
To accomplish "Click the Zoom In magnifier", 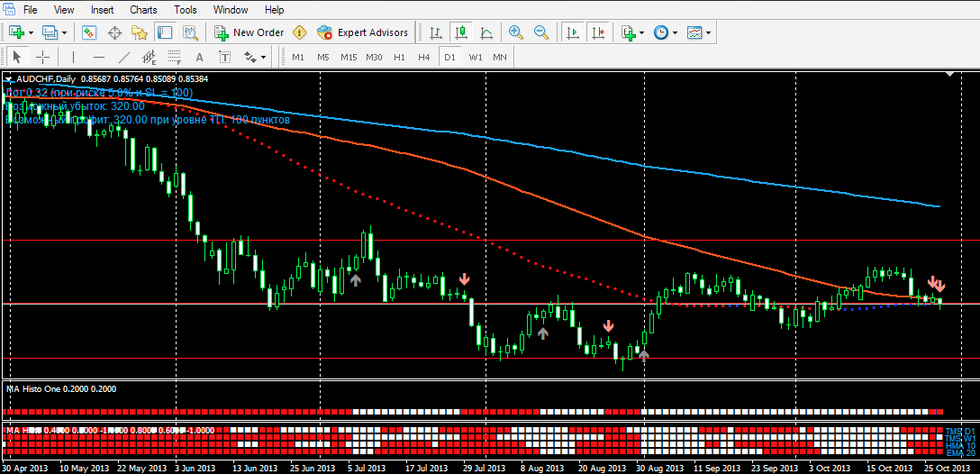I will coord(515,32).
